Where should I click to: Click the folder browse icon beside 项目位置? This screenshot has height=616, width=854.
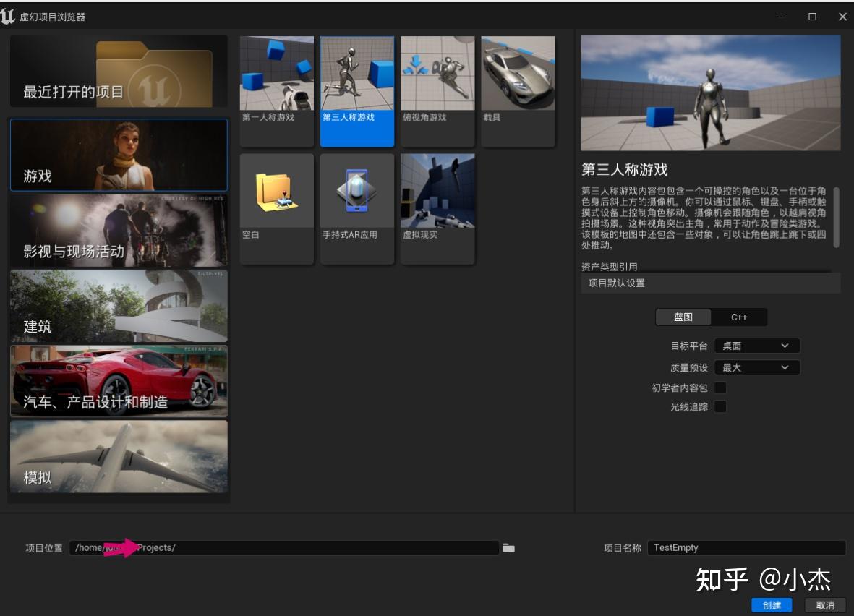click(x=508, y=548)
